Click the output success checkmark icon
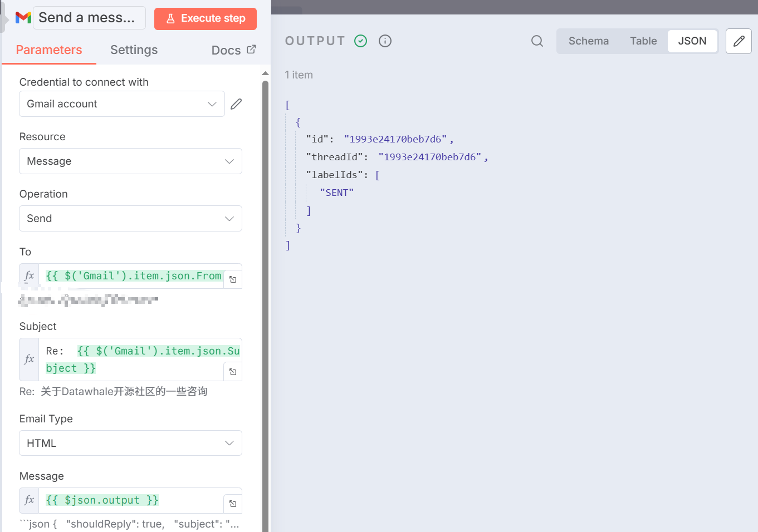Image resolution: width=758 pixels, height=532 pixels. (361, 41)
